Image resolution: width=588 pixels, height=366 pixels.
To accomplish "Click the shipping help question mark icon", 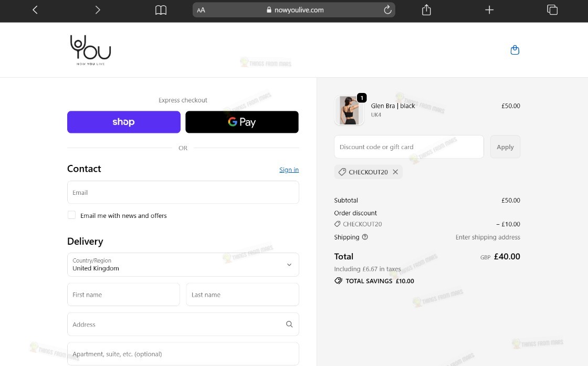I will (x=365, y=237).
